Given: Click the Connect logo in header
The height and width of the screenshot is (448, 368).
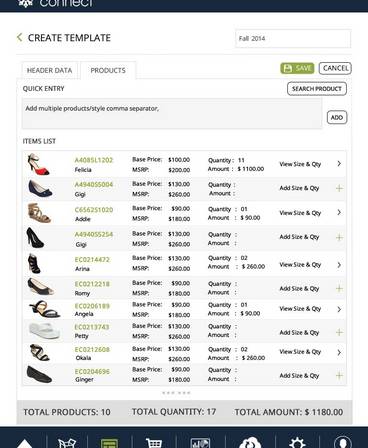Looking at the screenshot, I should (x=56, y=3).
